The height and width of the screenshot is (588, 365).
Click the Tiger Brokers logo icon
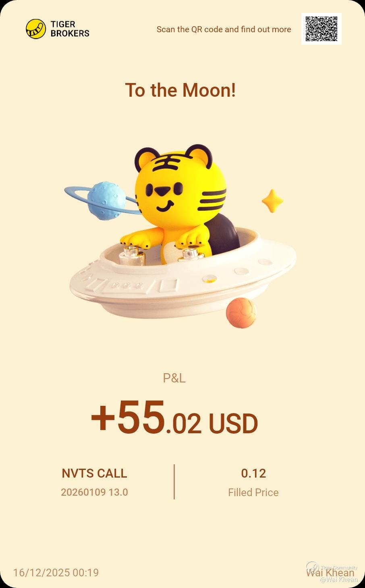pos(36,29)
